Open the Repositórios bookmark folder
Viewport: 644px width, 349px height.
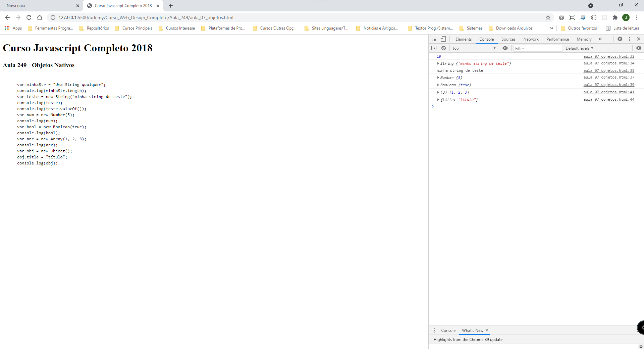click(94, 28)
